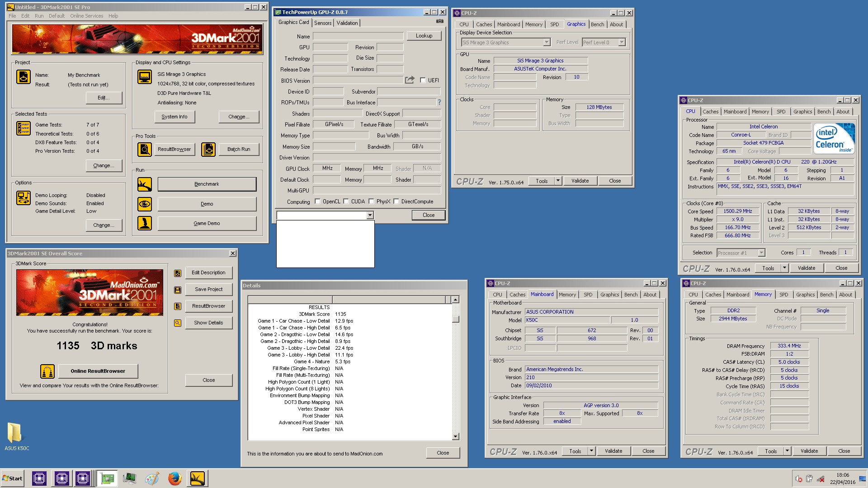The width and height of the screenshot is (868, 488).
Task: Click the Project icon beside My Benchmark
Action: coord(24,77)
